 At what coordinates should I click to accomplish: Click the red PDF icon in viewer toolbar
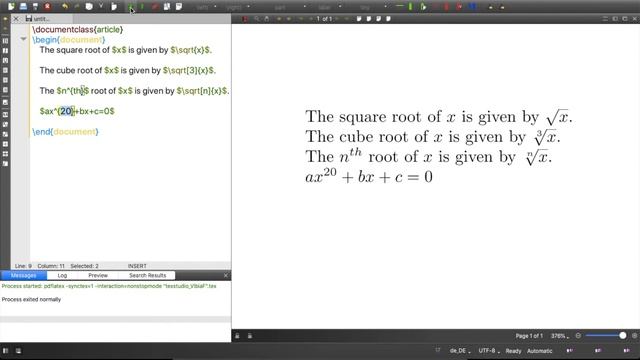pos(245,19)
